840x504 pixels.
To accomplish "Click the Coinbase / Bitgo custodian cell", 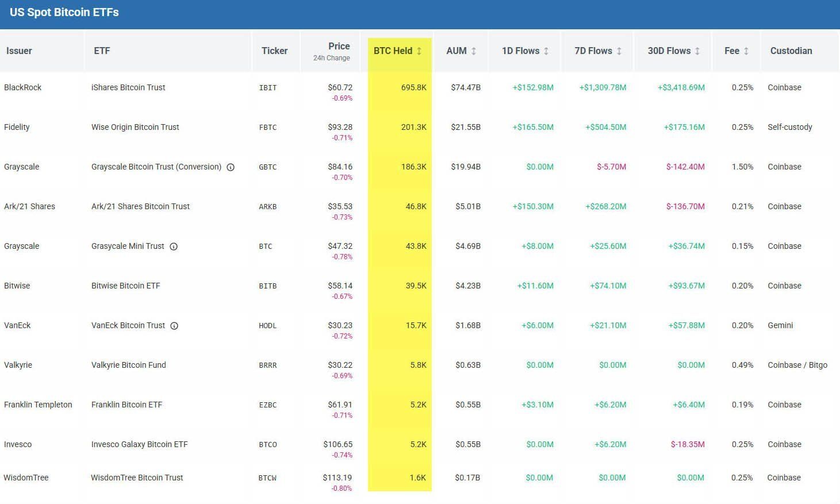I will coord(797,365).
